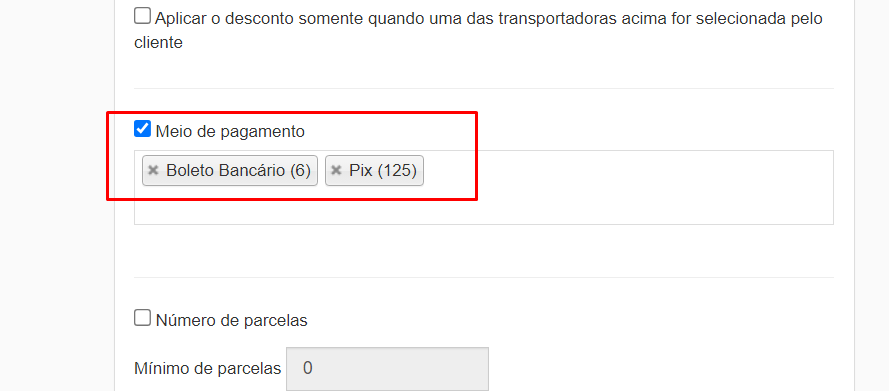Remove the Pix payment tag
889x391 pixels.
point(336,171)
